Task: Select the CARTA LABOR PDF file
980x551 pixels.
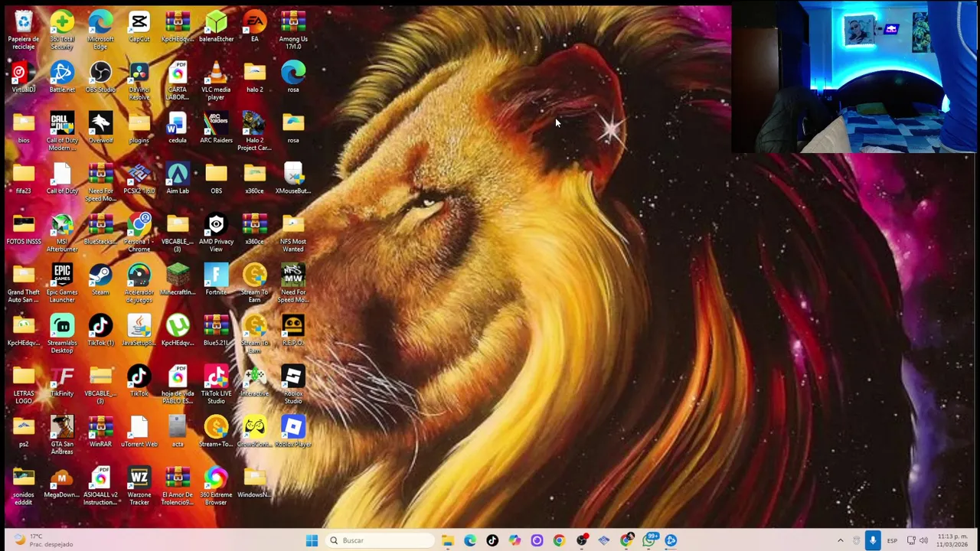Action: click(x=177, y=80)
